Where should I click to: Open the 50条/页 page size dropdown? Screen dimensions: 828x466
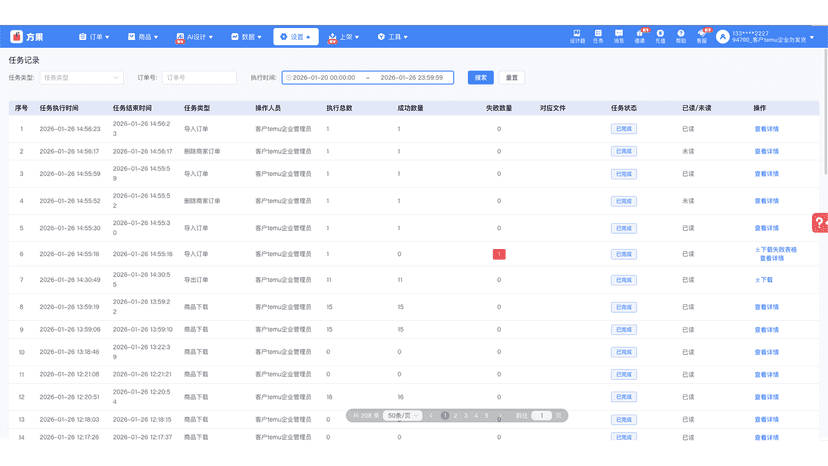coord(403,416)
